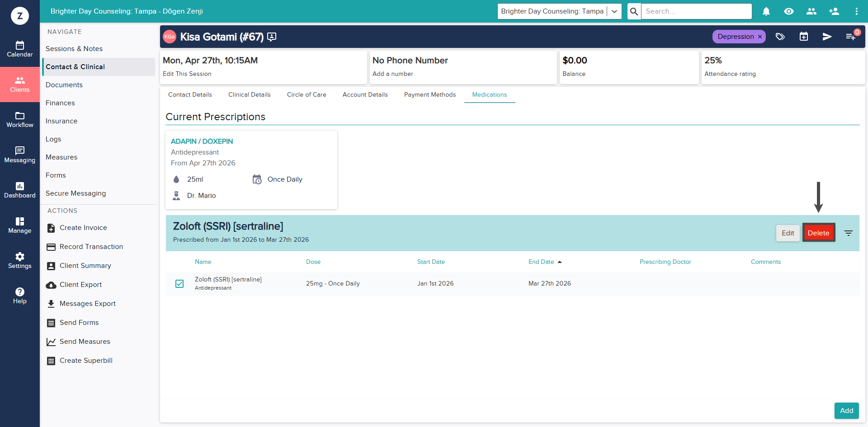Click the tags icon in client header
868x427 pixels.
coord(780,37)
